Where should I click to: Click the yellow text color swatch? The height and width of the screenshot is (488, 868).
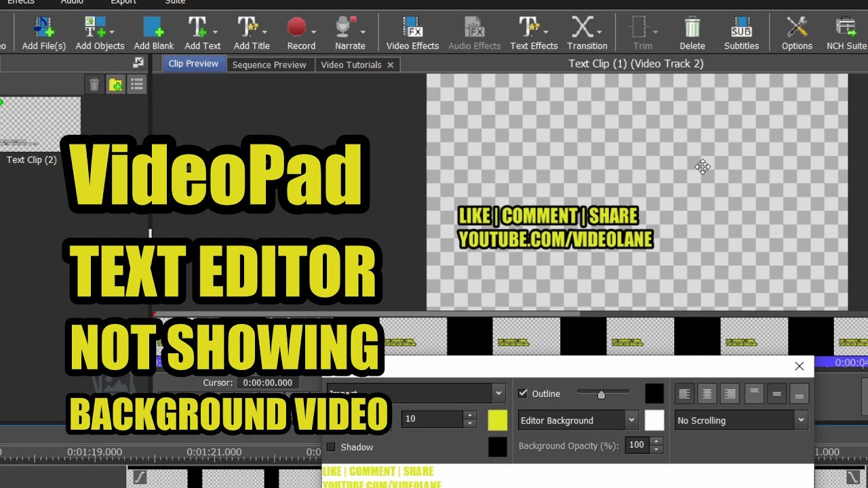point(497,420)
